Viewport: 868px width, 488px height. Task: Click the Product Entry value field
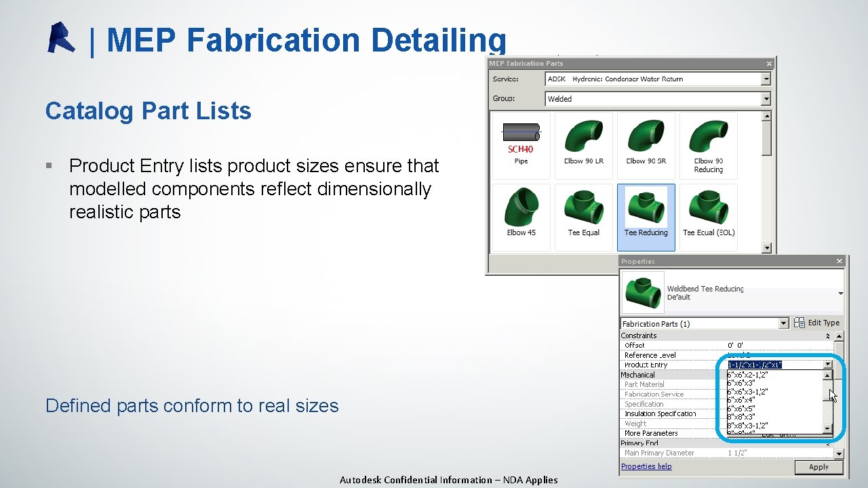(774, 365)
